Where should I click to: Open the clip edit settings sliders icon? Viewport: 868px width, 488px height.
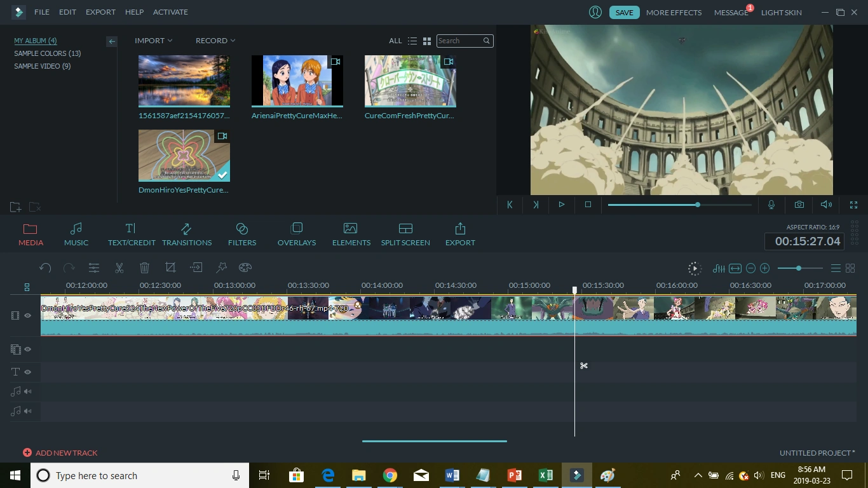[x=93, y=268]
